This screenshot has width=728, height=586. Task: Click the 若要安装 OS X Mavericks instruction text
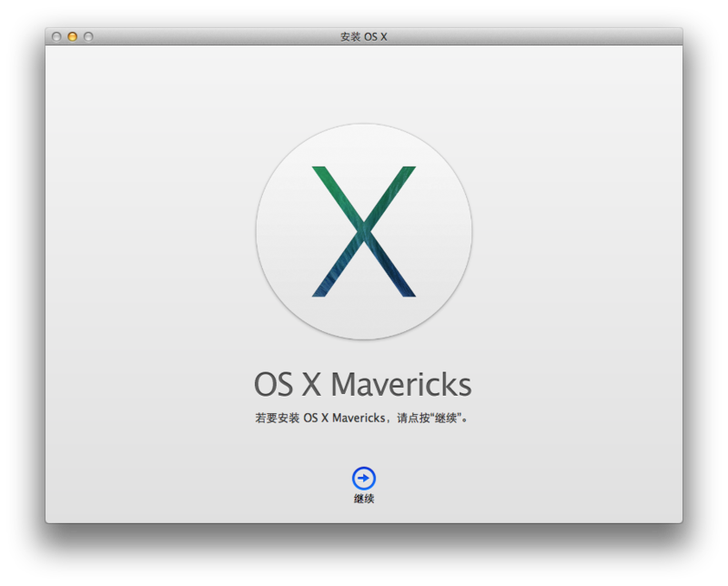(x=361, y=418)
